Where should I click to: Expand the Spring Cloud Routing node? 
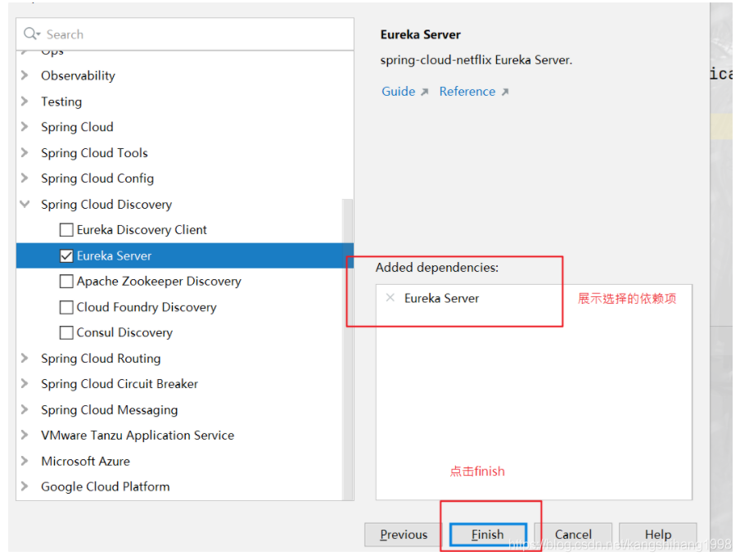(x=25, y=358)
